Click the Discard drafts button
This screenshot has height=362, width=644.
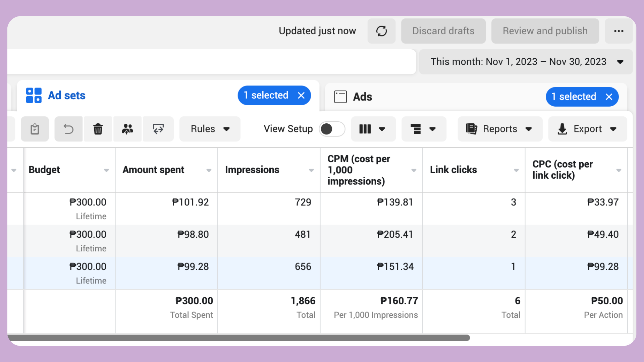click(x=443, y=31)
